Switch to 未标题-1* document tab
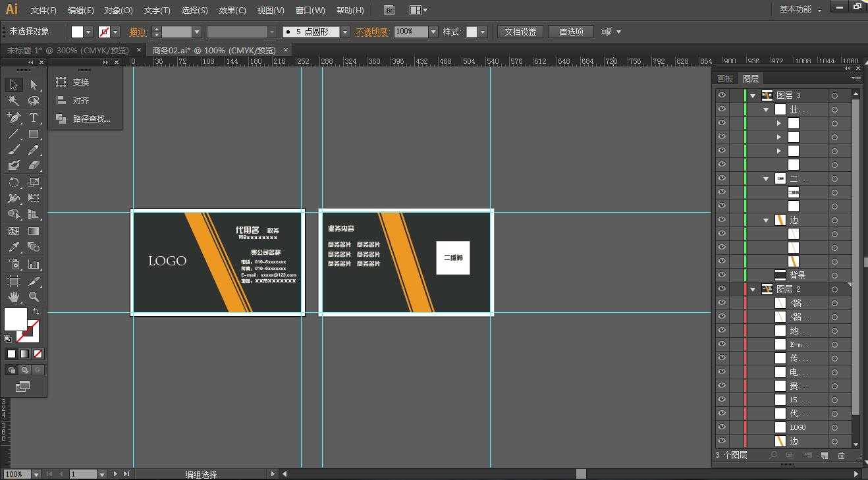The height and width of the screenshot is (480, 868). coord(68,50)
